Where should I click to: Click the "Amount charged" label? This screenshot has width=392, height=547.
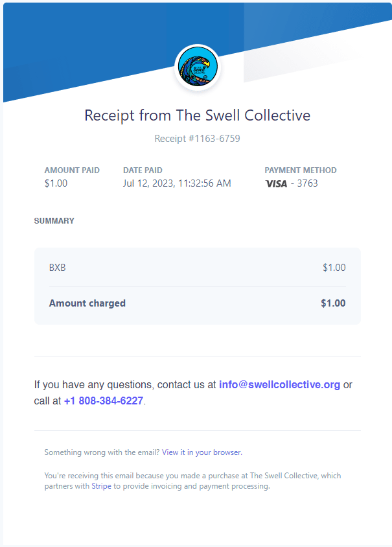pos(87,303)
